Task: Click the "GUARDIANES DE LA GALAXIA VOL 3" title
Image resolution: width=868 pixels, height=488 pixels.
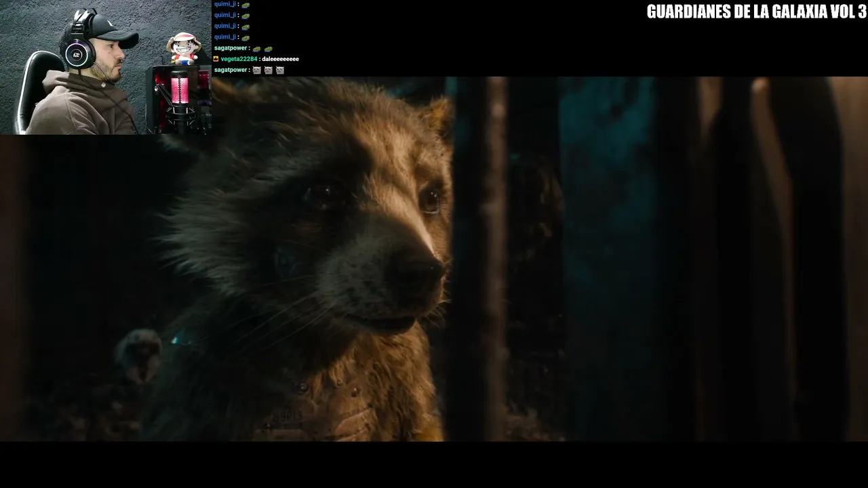Action: (756, 12)
